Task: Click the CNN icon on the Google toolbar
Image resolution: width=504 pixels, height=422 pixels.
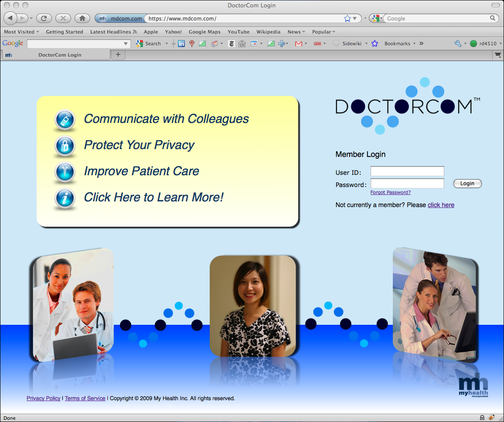Action: (317, 43)
